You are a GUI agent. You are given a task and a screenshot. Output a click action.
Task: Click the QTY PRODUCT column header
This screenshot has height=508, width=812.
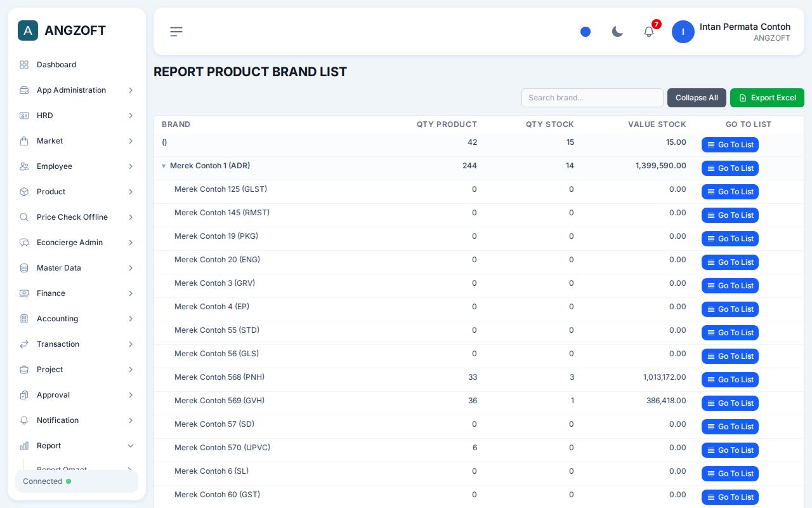click(x=447, y=124)
